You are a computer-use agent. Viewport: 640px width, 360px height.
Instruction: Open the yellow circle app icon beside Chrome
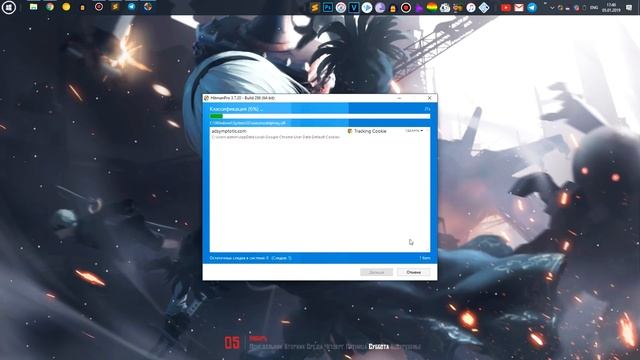(66, 7)
